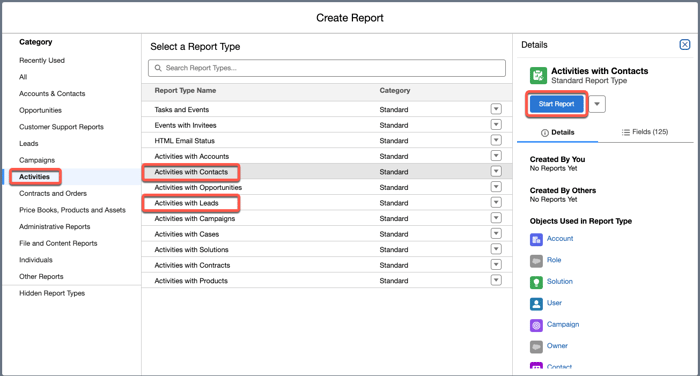Select Accounts & Contacts category

click(52, 93)
